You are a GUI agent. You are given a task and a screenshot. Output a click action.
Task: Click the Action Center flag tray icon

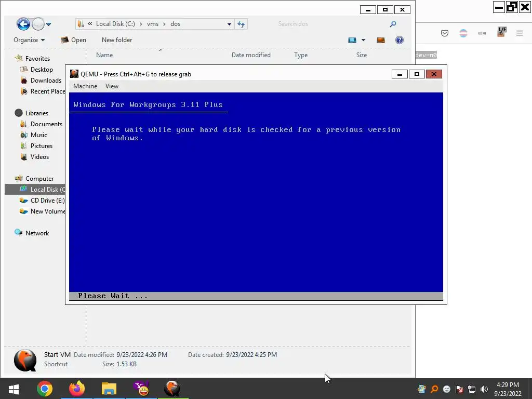(459, 389)
